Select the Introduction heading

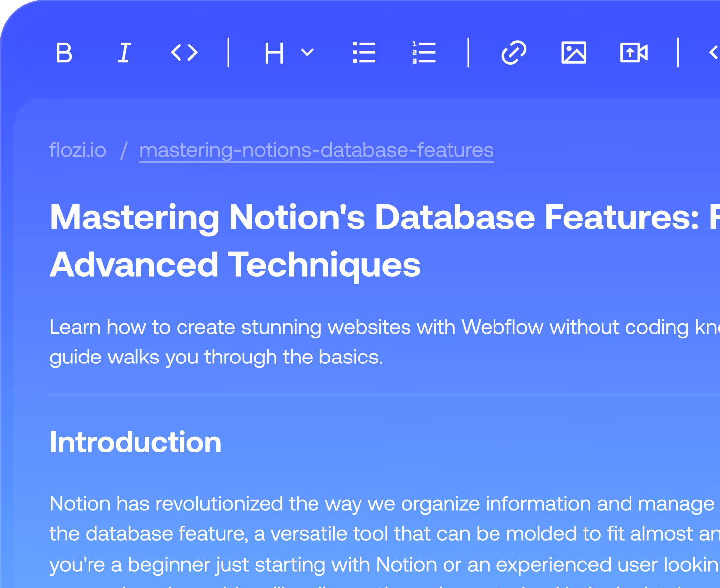[135, 442]
